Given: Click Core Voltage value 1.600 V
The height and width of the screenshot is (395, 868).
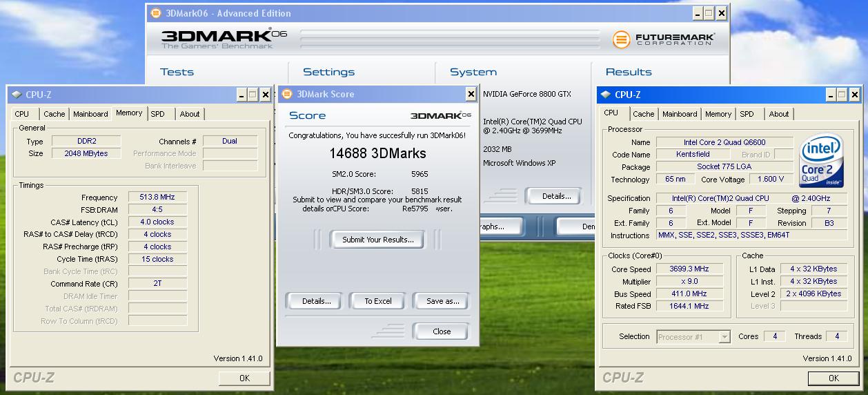Looking at the screenshot, I should 771,180.
